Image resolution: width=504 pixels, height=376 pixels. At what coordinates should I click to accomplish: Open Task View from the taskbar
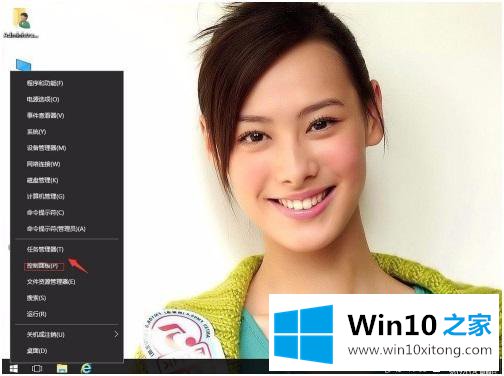37,368
